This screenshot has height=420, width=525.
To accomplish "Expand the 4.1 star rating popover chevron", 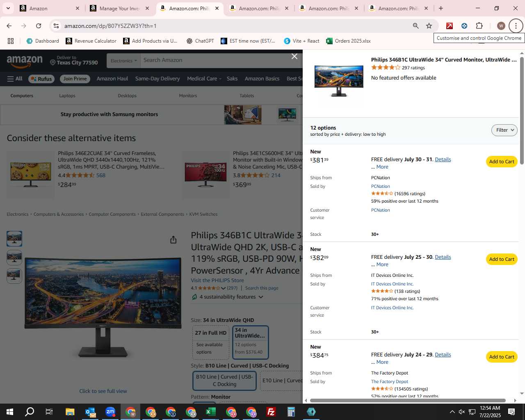I will pos(223,288).
